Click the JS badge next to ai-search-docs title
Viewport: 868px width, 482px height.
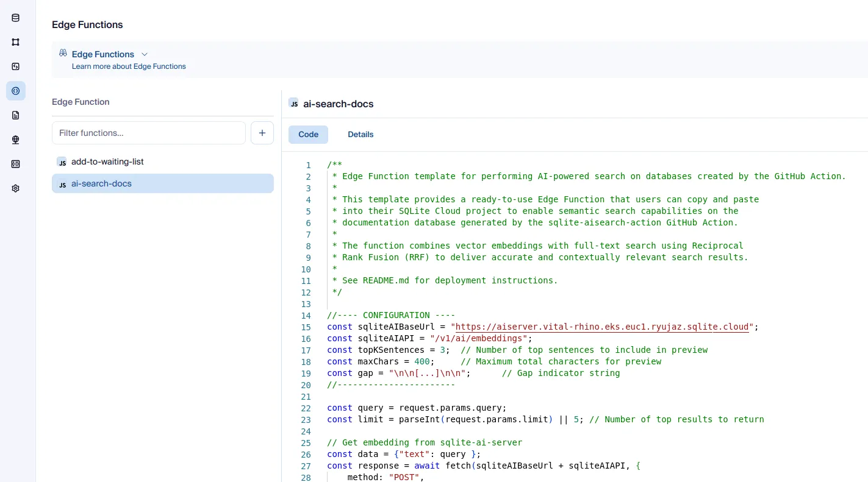tap(294, 103)
